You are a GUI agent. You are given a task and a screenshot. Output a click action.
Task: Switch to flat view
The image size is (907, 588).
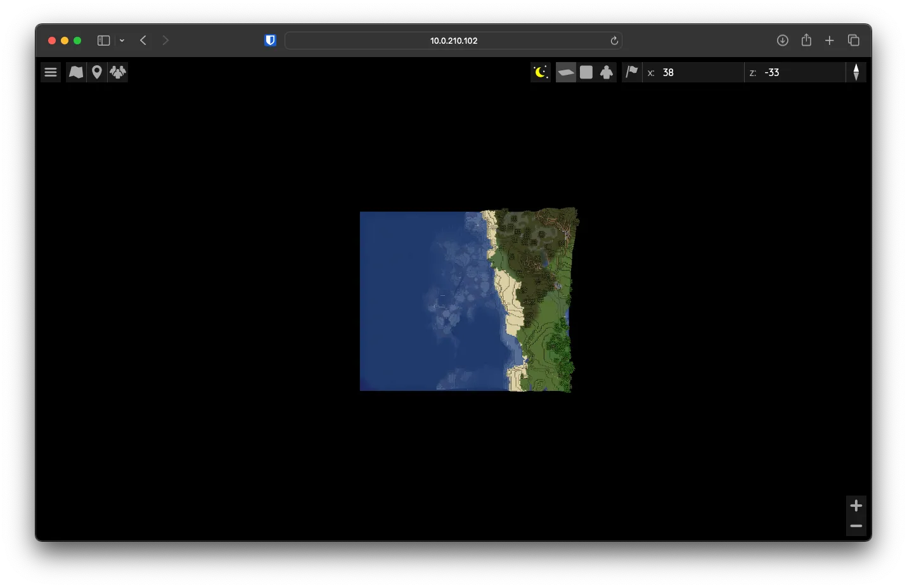point(586,72)
